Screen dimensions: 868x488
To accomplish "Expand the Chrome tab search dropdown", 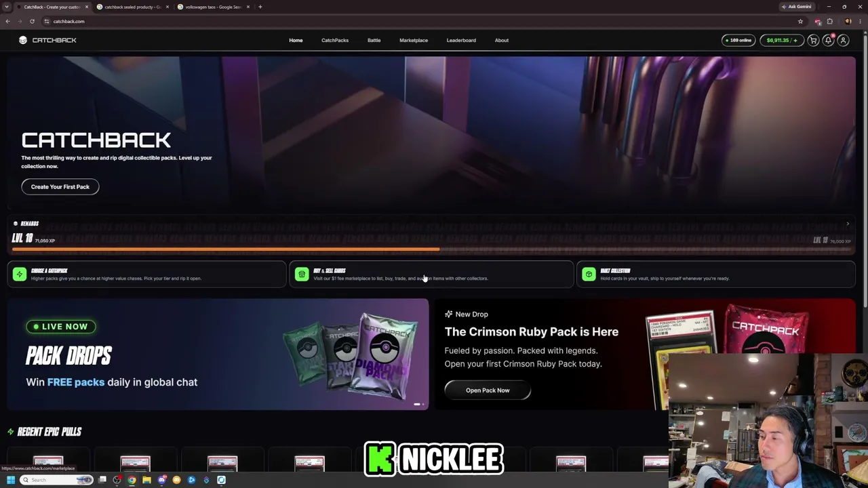I will pyautogui.click(x=7, y=7).
